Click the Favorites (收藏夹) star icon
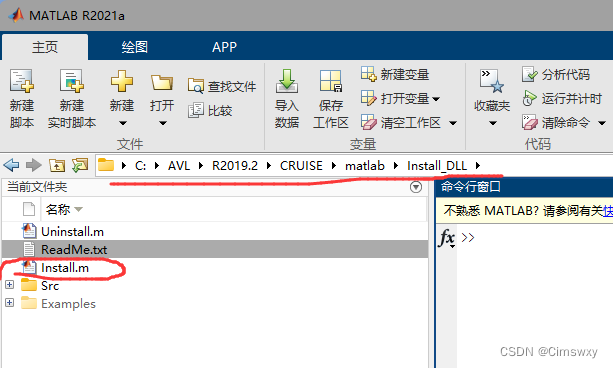This screenshot has width=613, height=368. (492, 81)
